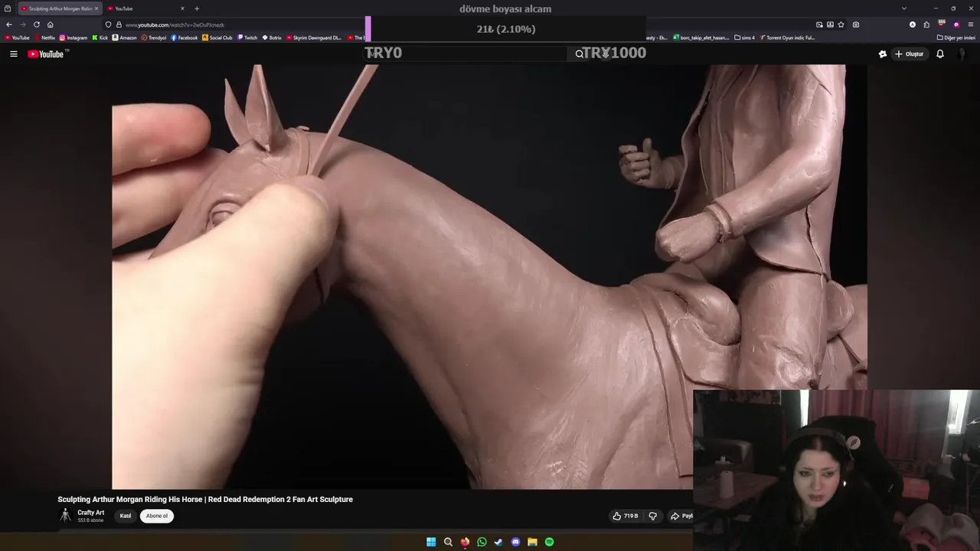Screen dimensions: 980x551
Task: Go back with the browser back arrow
Action: (9, 24)
